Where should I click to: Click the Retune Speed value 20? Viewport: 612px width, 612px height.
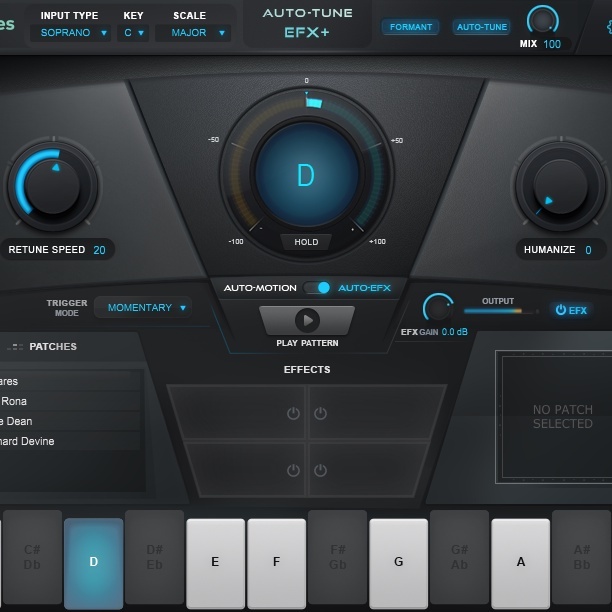[99, 250]
